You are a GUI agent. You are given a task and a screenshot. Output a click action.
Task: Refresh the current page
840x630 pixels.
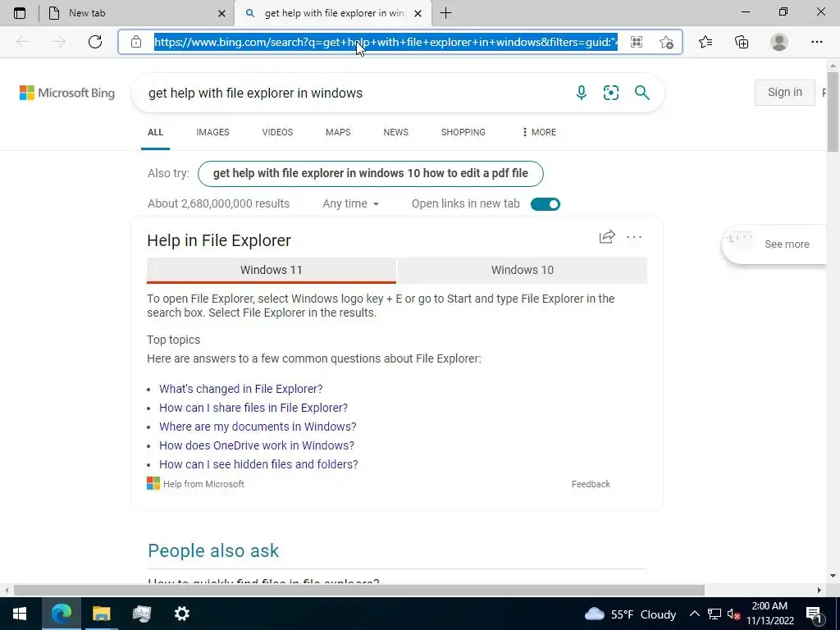coord(95,42)
